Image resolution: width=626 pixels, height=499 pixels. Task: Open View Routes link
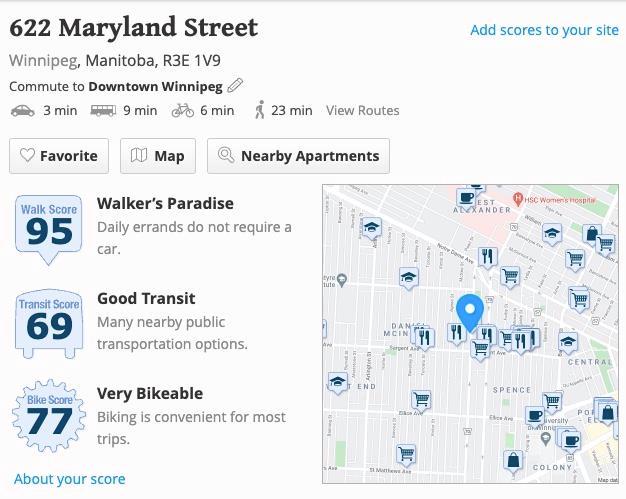(362, 111)
